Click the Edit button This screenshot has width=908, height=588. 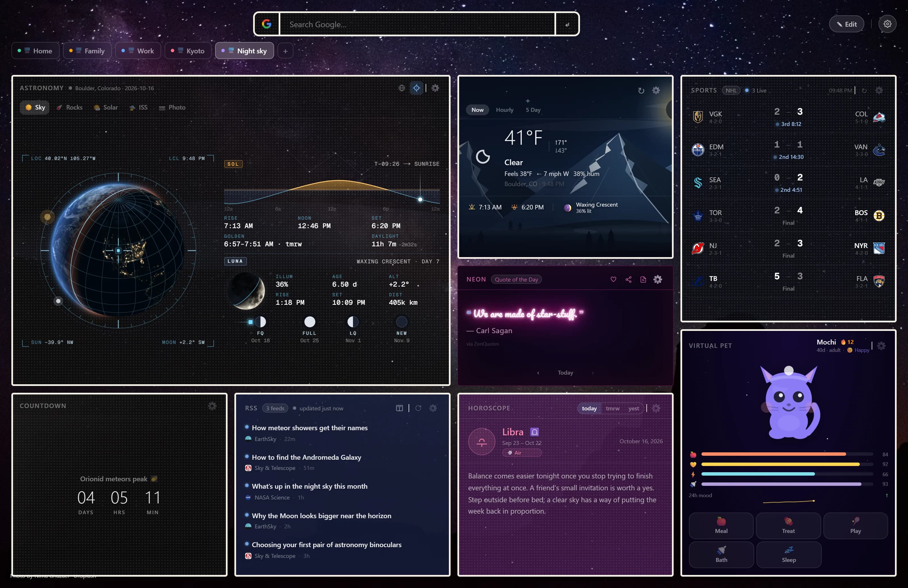click(846, 24)
